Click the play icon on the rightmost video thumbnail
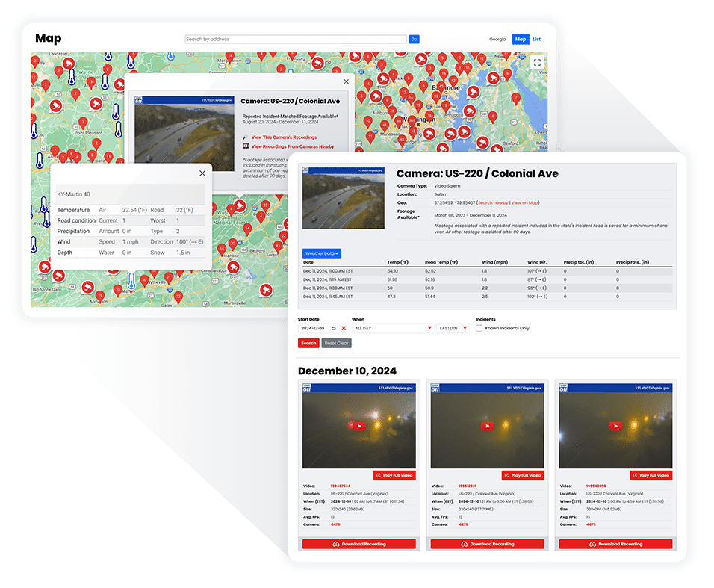This screenshot has width=714, height=588. [615, 426]
